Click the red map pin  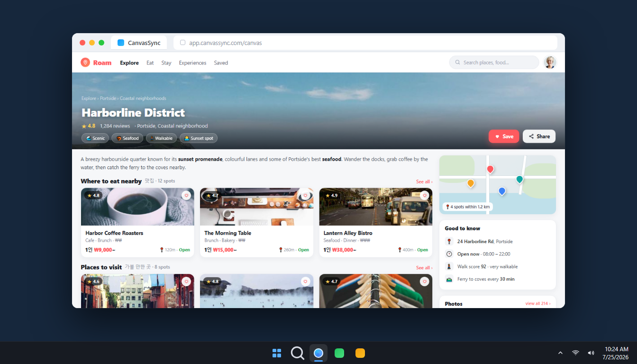coord(490,169)
